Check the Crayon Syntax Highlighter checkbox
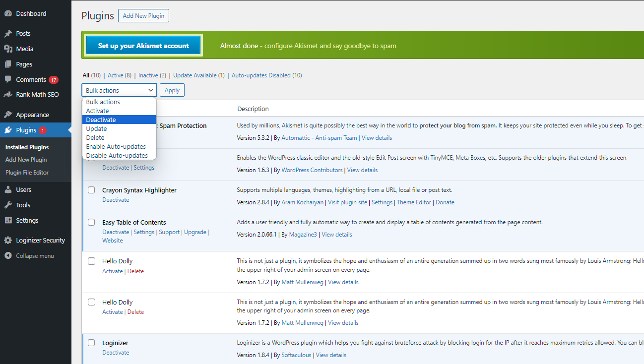 (x=91, y=190)
